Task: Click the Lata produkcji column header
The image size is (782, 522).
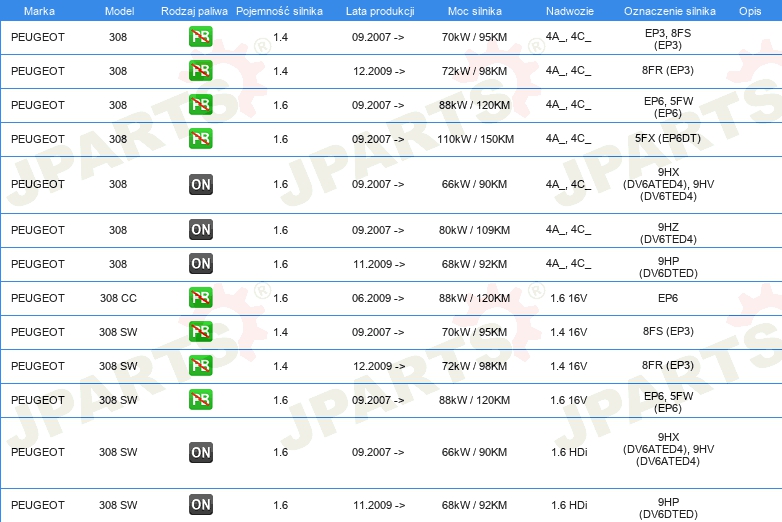Action: click(x=380, y=11)
